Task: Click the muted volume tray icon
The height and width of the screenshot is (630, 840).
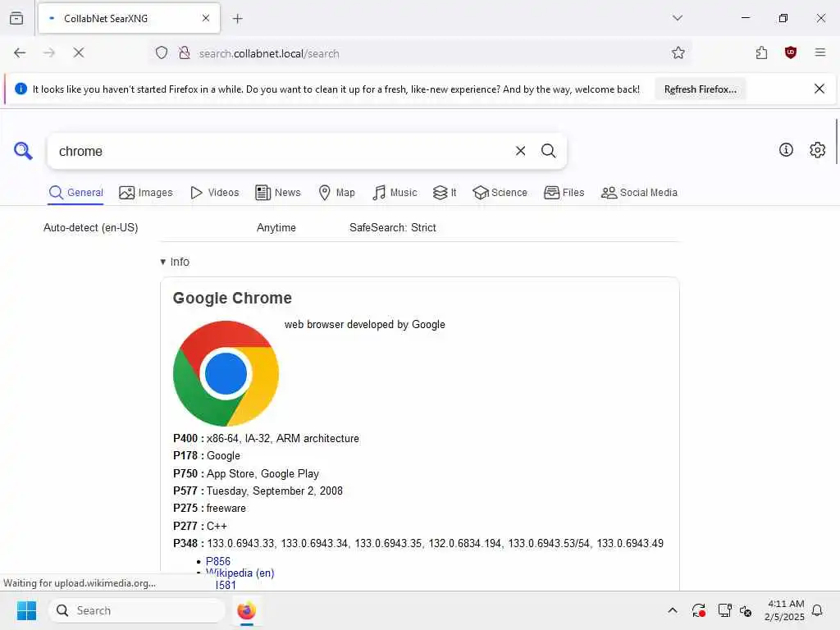Action: [x=745, y=610]
